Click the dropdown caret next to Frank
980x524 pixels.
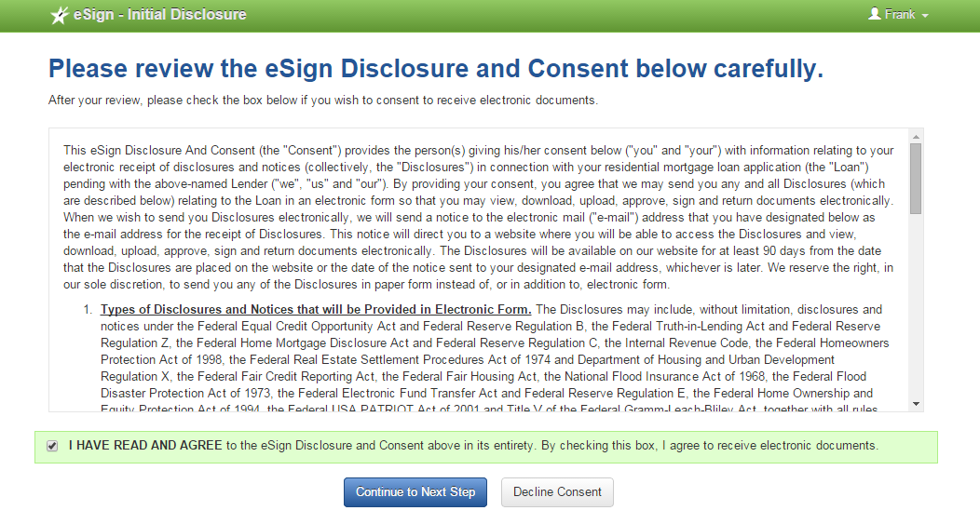point(925,16)
